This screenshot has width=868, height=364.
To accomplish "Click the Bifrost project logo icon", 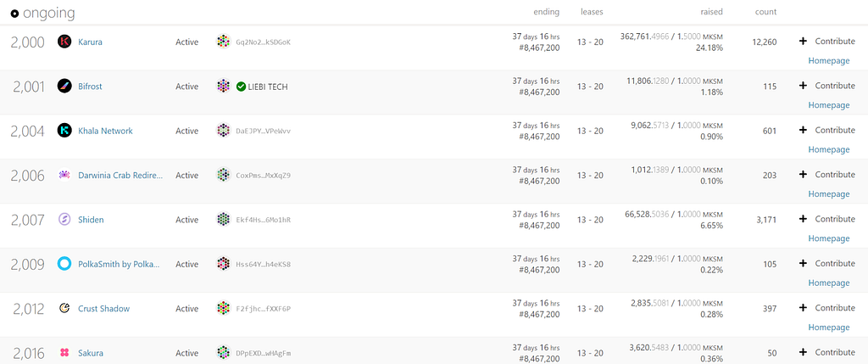I will click(x=64, y=86).
